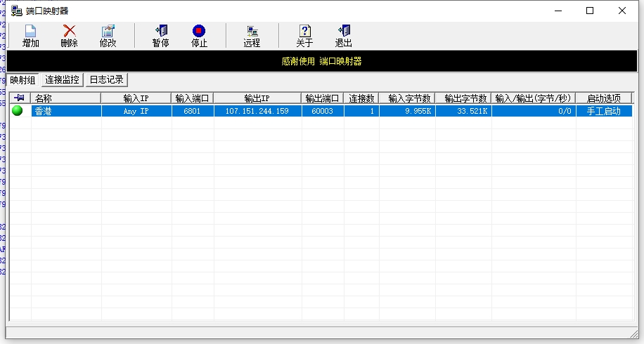This screenshot has height=344, width=644.
Task: Click the 输入端口 column header
Action: pos(193,98)
